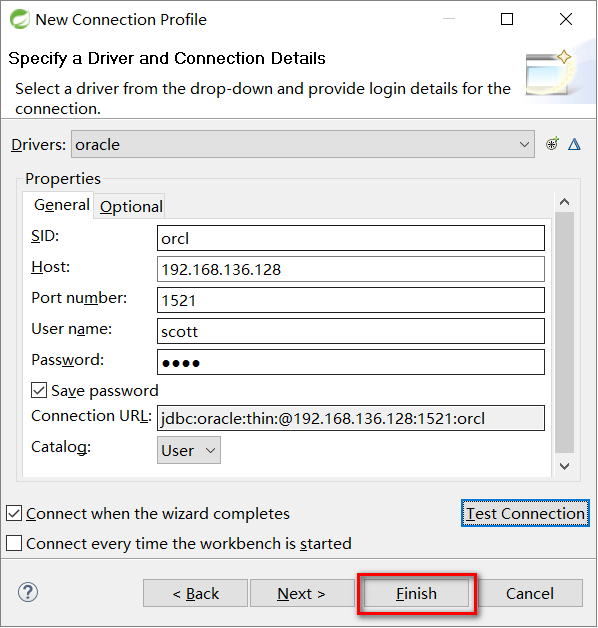Go to the Next page
The width and height of the screenshot is (598, 628).
click(x=301, y=593)
